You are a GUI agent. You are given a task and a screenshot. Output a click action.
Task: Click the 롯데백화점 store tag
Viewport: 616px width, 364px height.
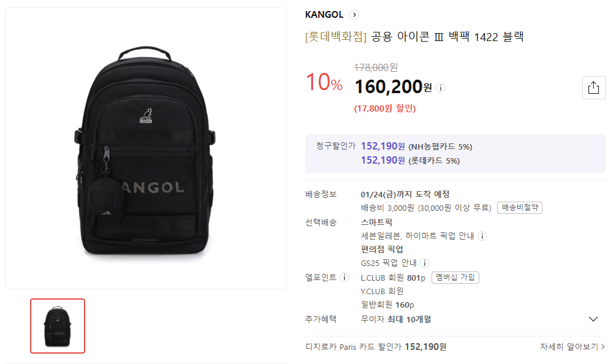336,37
